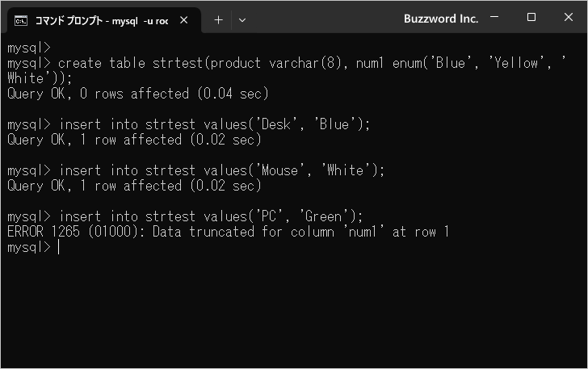Maximize the terminal window
This screenshot has width=588, height=369.
531,17
